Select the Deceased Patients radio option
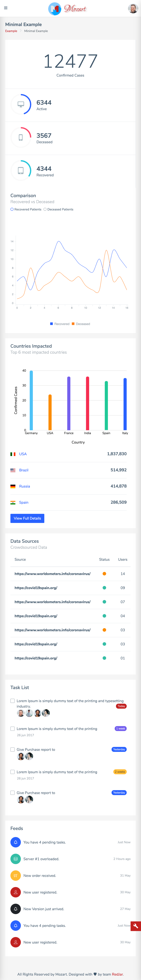This screenshot has width=141, height=980. pyautogui.click(x=45, y=209)
